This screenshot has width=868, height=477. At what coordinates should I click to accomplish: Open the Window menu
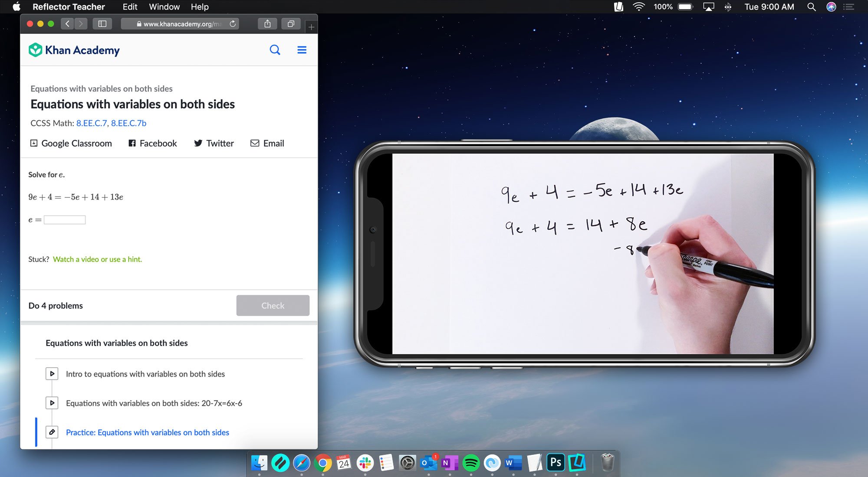pyautogui.click(x=164, y=7)
